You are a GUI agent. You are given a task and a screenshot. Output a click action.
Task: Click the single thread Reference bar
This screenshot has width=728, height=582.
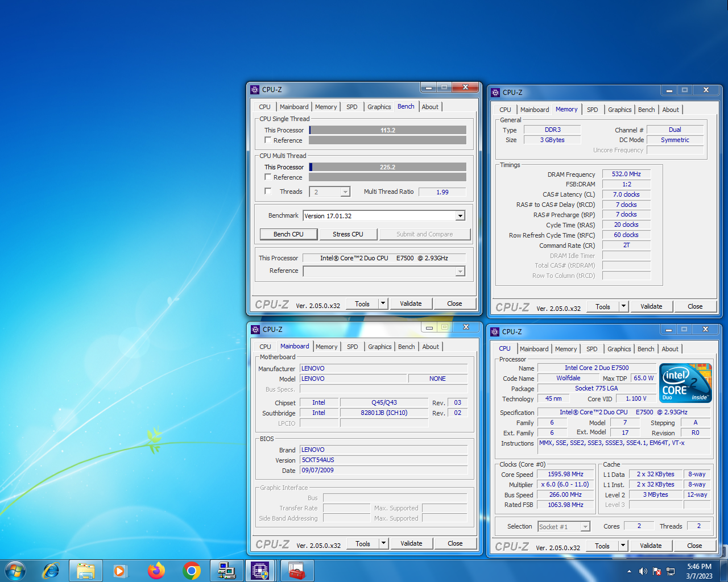click(388, 140)
